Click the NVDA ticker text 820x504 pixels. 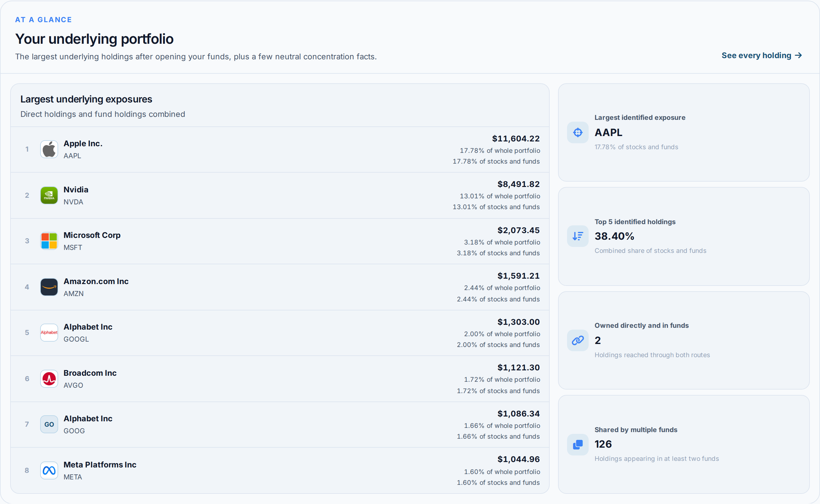point(73,202)
